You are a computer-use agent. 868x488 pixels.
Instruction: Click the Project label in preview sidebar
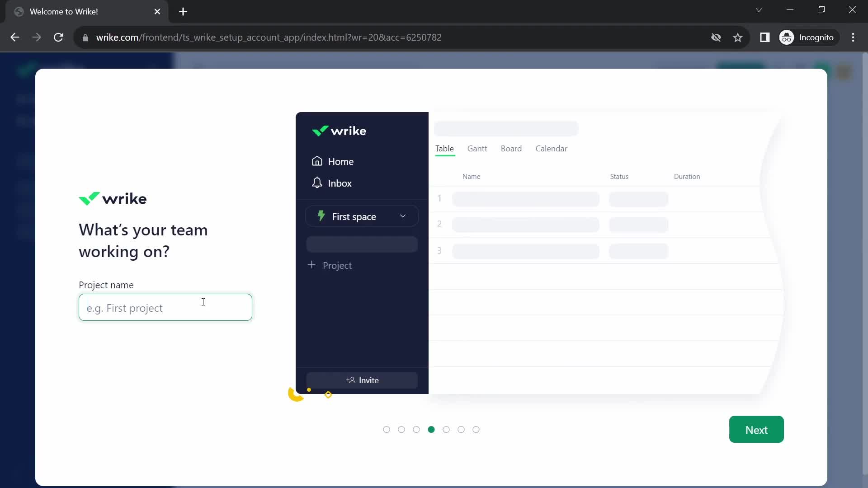pos(337,266)
